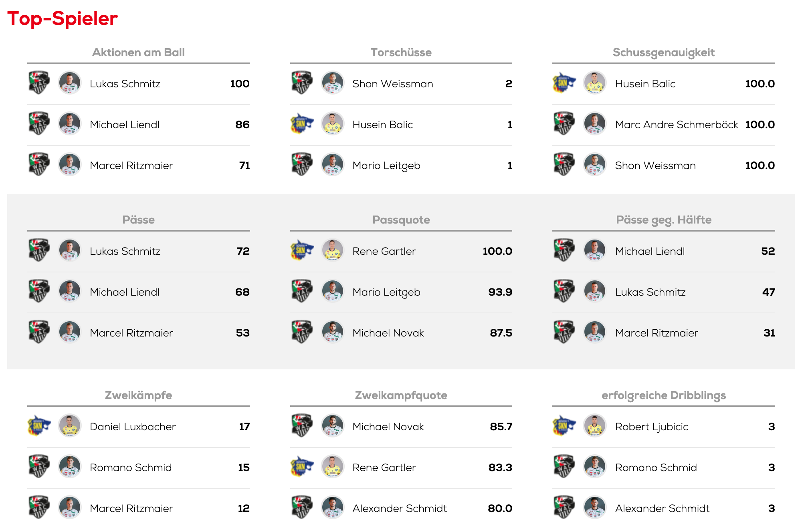Viewport: 800px width, 532px height.
Task: Click WAC crest next to Michael Liendl in Pässe geg. Hälfte
Action: [564, 250]
